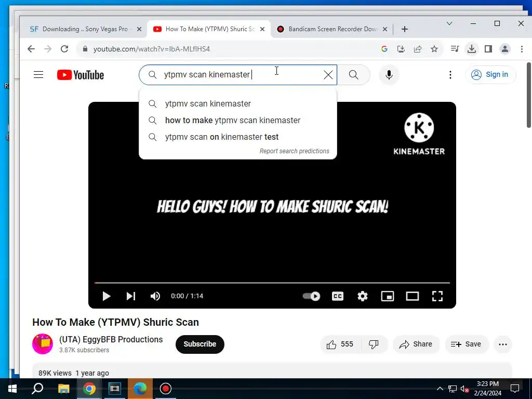Skip to the next video

point(130,296)
